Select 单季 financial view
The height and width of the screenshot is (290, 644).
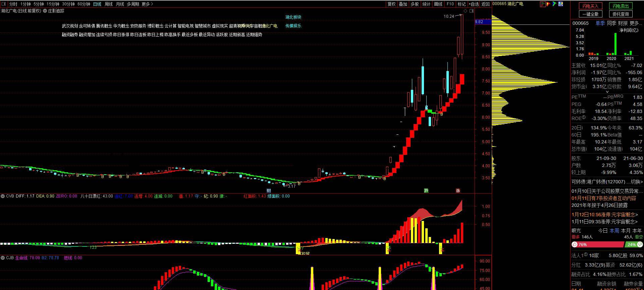tap(600, 23)
